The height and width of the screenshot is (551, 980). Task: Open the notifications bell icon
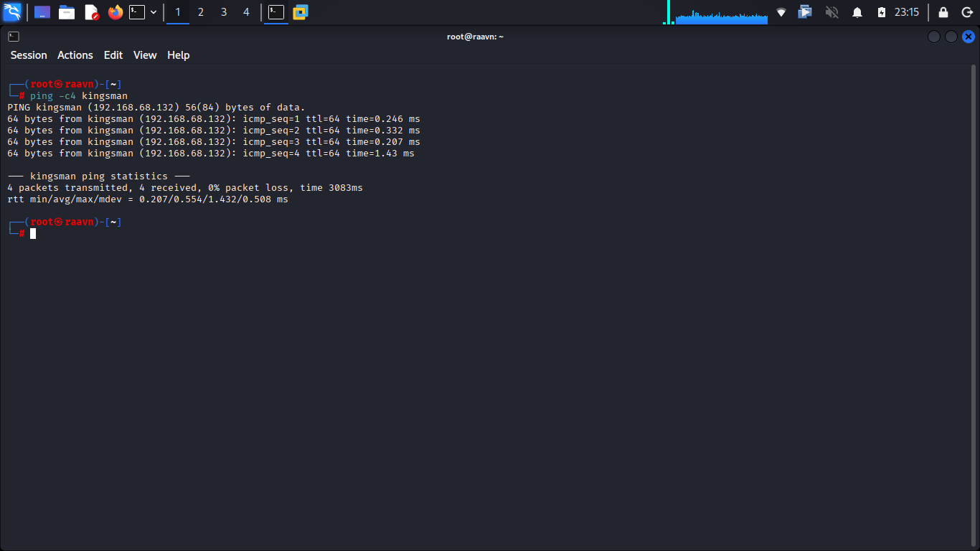tap(857, 12)
